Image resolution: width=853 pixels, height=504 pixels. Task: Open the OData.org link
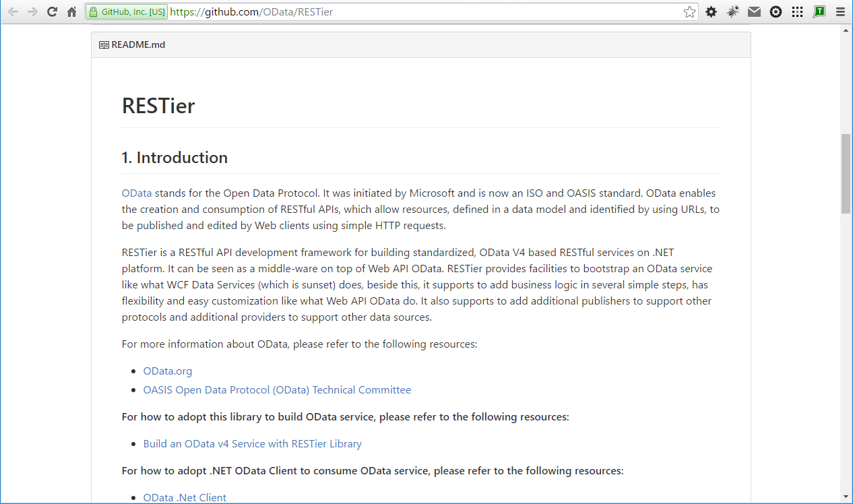168,371
